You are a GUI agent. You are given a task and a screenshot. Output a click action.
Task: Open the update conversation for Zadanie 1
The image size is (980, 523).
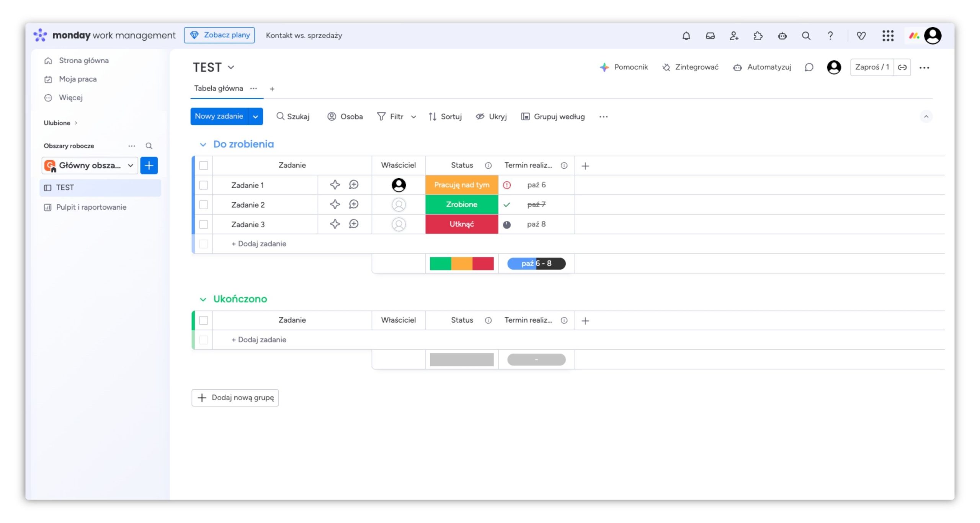353,185
